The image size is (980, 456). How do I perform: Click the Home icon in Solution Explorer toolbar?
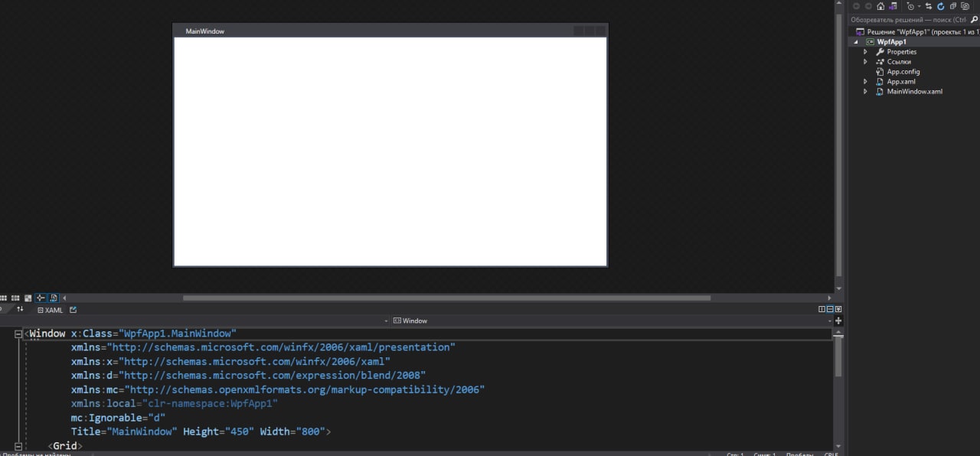pos(880,6)
